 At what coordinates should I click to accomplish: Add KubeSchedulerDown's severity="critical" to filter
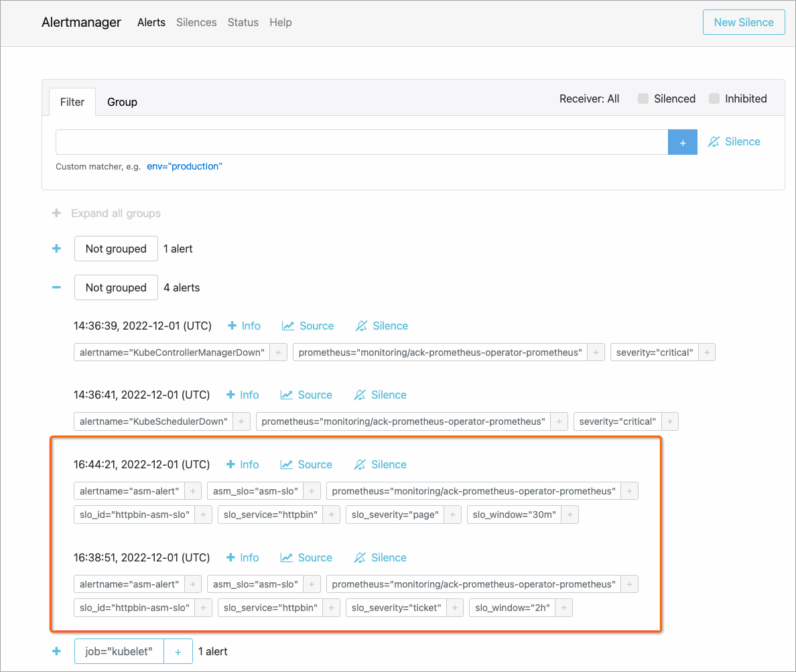click(x=669, y=421)
